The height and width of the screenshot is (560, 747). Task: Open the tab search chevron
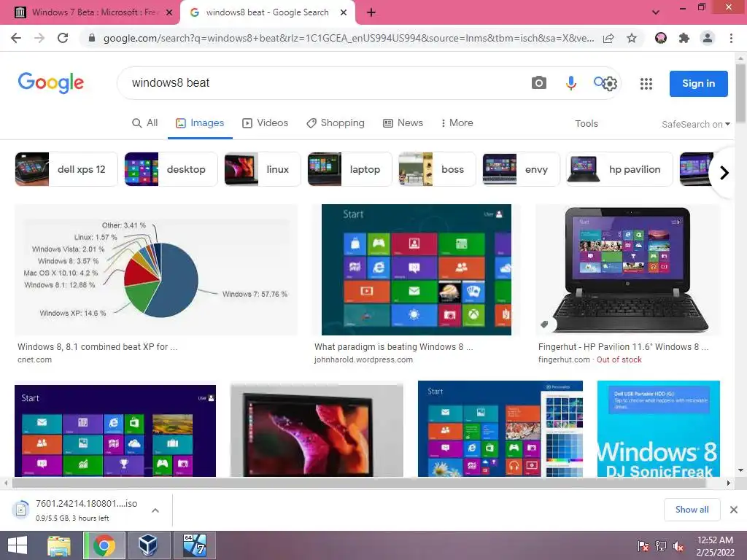[x=656, y=12]
